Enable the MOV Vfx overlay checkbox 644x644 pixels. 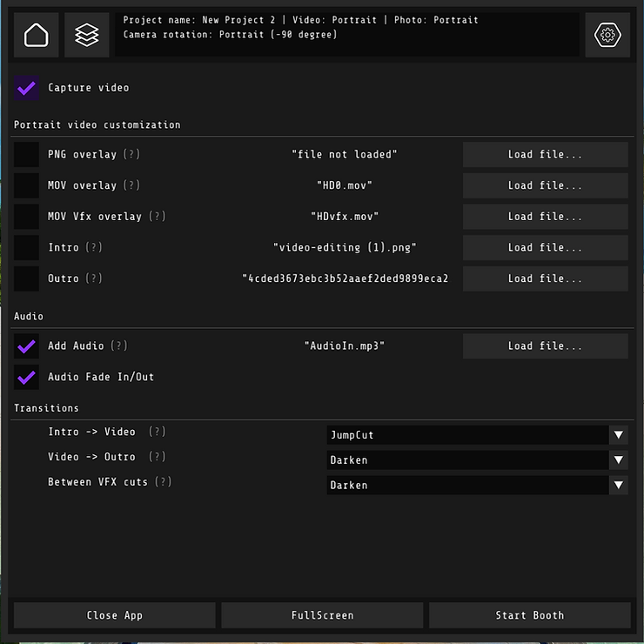pyautogui.click(x=26, y=217)
